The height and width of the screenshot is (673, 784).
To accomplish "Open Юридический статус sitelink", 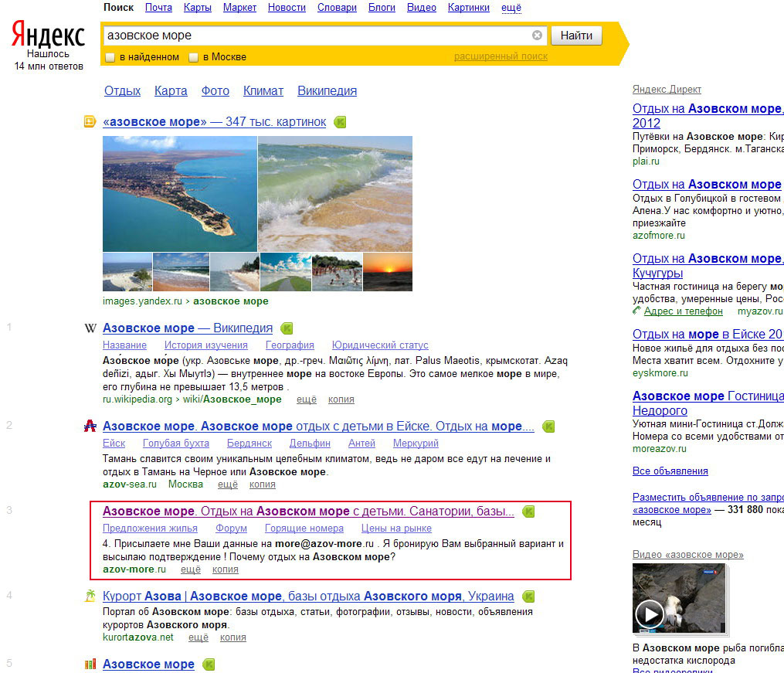I will 380,345.
